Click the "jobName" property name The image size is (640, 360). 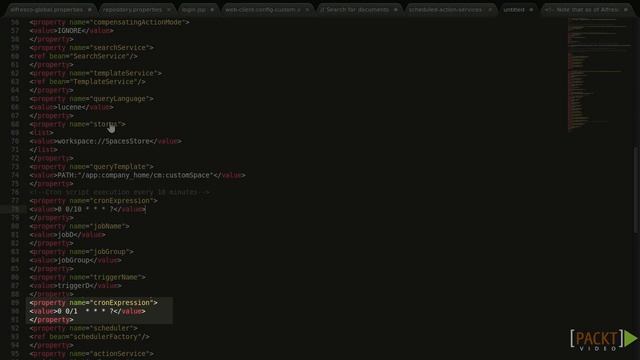point(107,226)
